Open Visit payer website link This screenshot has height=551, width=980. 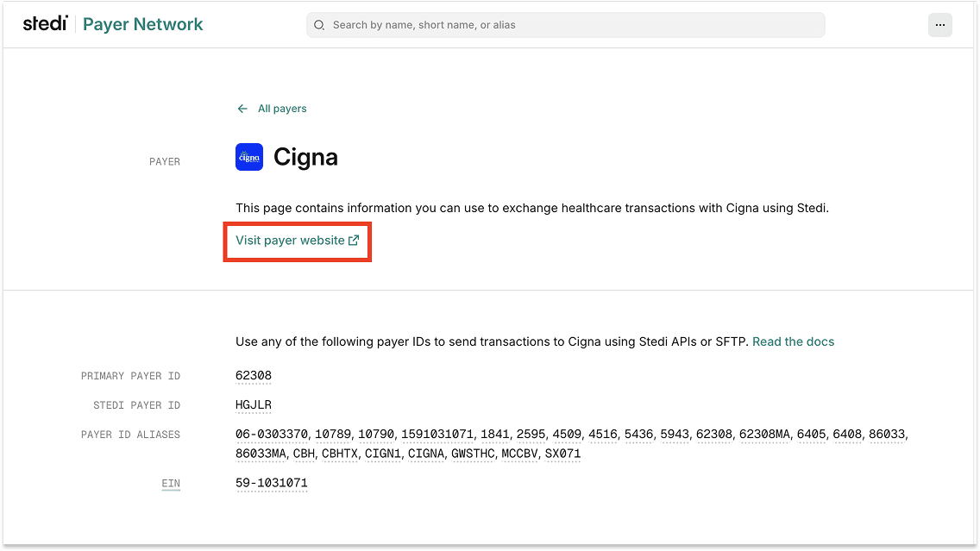[x=298, y=241]
